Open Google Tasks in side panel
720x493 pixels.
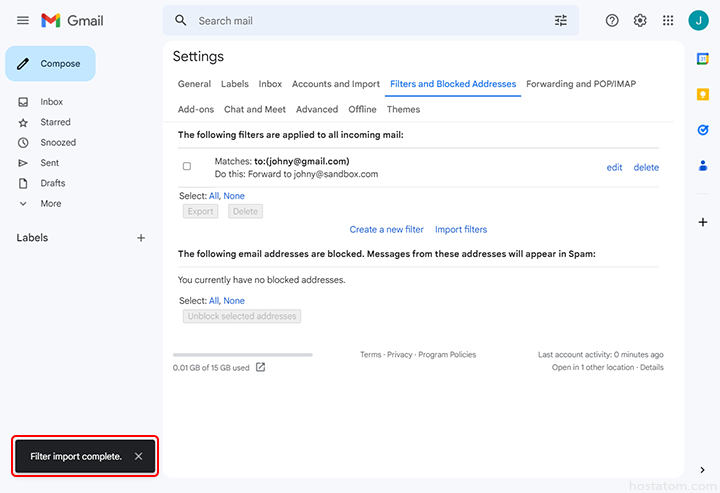tap(702, 130)
